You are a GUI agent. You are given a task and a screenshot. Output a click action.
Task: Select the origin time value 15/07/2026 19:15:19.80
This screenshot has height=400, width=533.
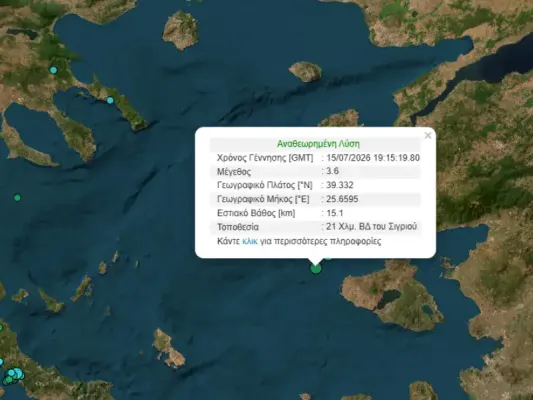373,158
